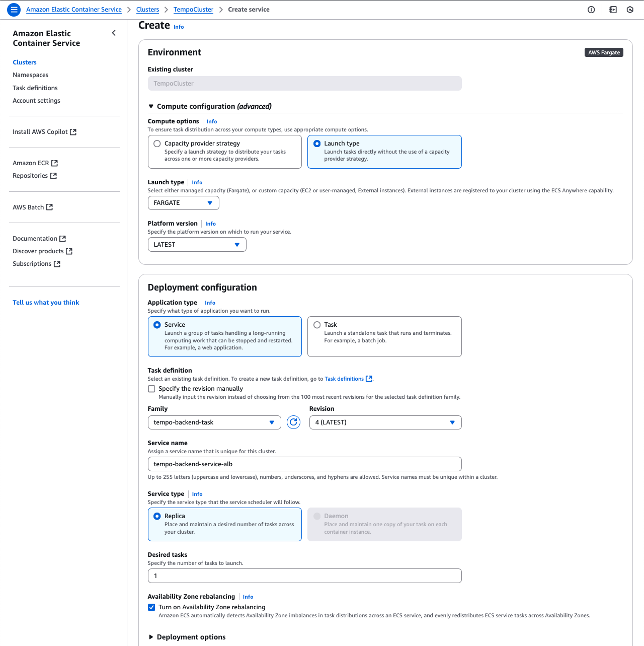Open Task definitions in sidebar
Viewport: 644px width, 646px height.
point(35,88)
